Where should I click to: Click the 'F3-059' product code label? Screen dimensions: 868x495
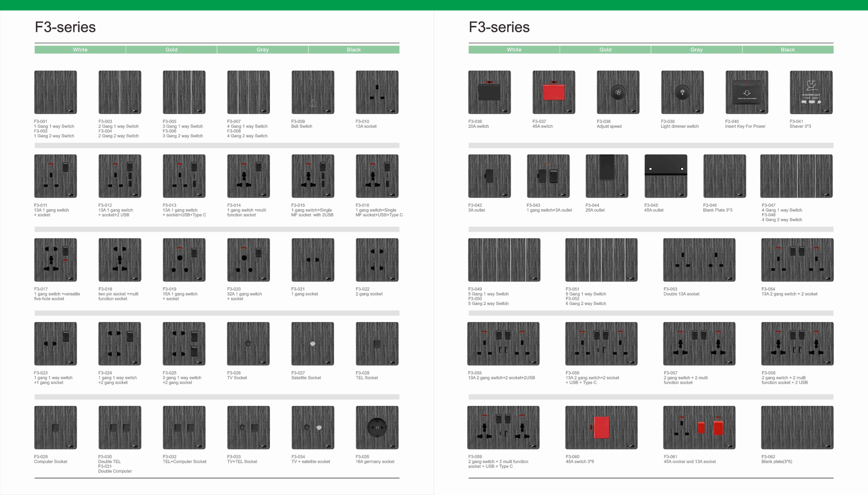pyautogui.click(x=475, y=457)
